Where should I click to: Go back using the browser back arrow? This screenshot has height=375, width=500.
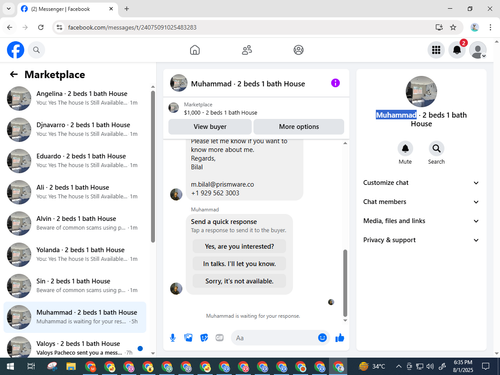tap(10, 27)
